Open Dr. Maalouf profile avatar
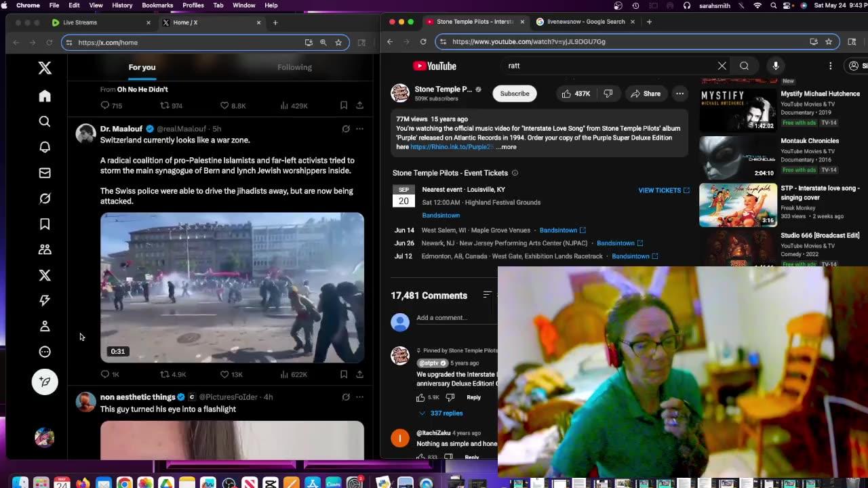This screenshot has width=868, height=488. point(85,133)
